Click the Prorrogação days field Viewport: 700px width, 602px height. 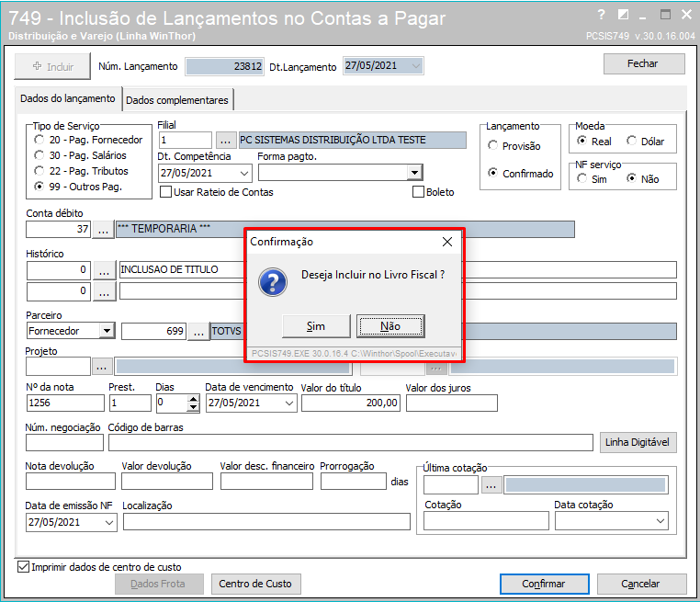353,482
